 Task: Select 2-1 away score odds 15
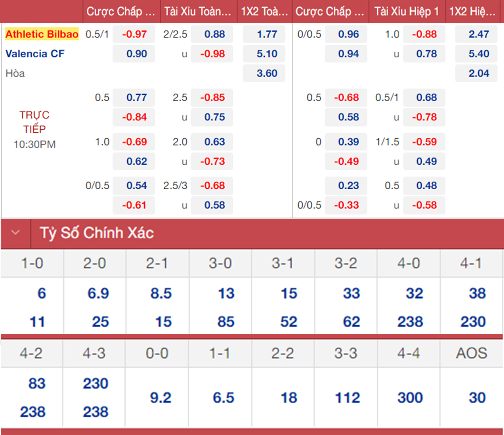point(163,321)
